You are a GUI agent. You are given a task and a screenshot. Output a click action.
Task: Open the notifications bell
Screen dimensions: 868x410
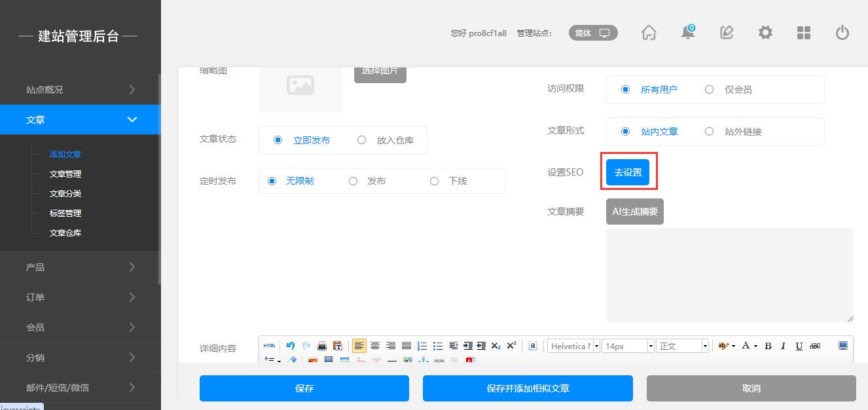point(687,33)
